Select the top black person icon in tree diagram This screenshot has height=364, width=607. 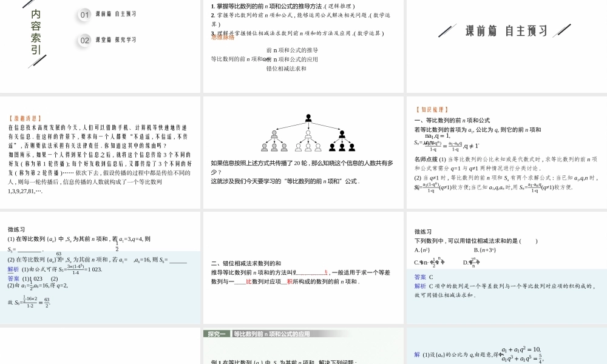click(308, 118)
